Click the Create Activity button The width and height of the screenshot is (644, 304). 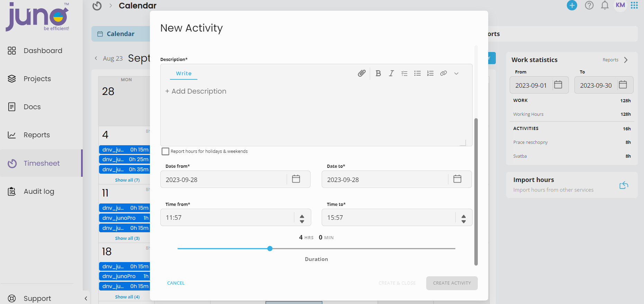tap(452, 283)
